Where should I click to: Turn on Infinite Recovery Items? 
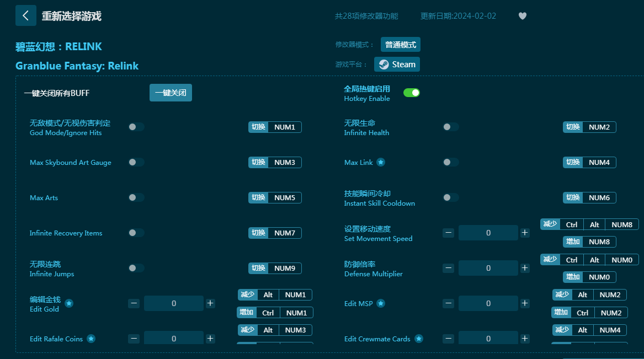pos(136,233)
